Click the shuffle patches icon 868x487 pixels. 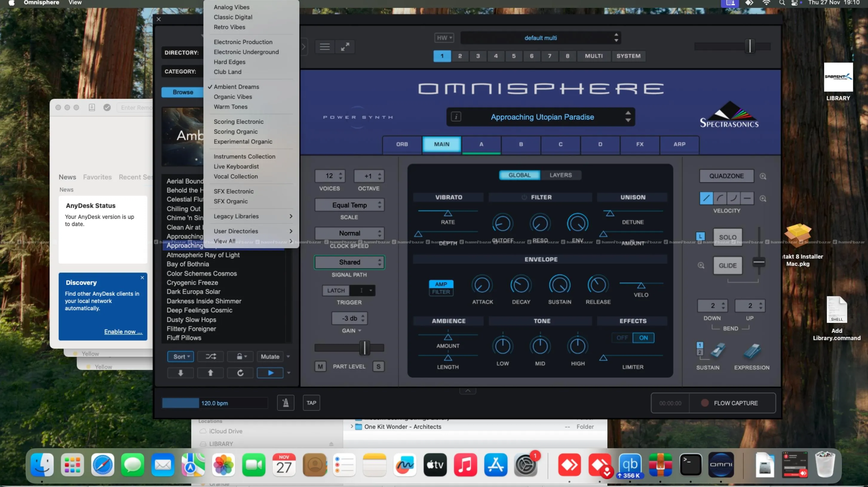click(211, 356)
